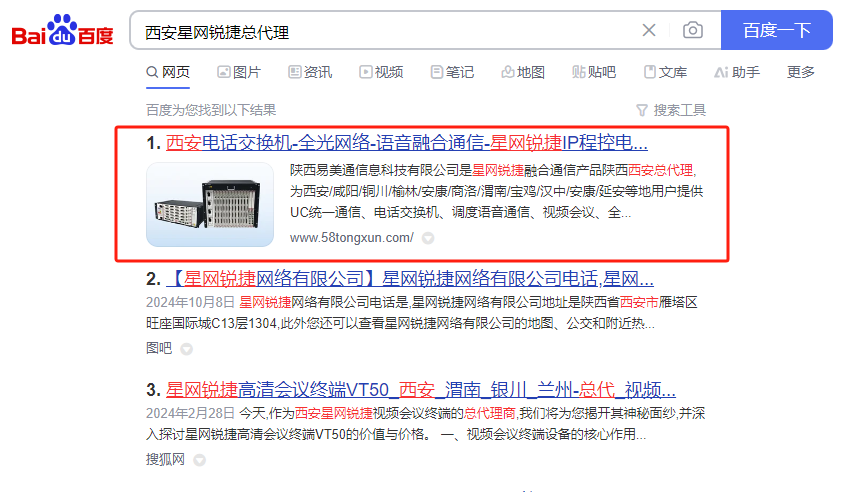Open the 笔记 tab
Image resolution: width=844 pixels, height=492 pixels.
coord(452,72)
